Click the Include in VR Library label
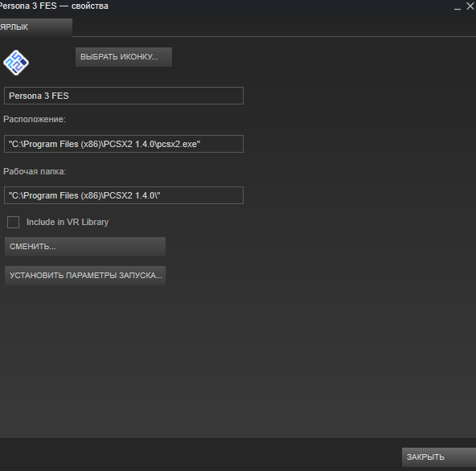The image size is (476, 471). coord(68,222)
